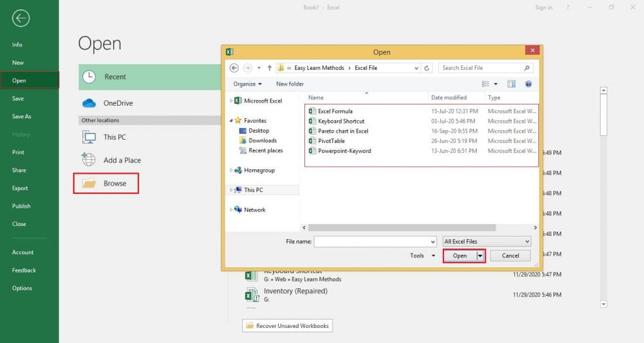Image resolution: width=644 pixels, height=343 pixels.
Task: Select Account in the backstage menu
Action: (23, 252)
